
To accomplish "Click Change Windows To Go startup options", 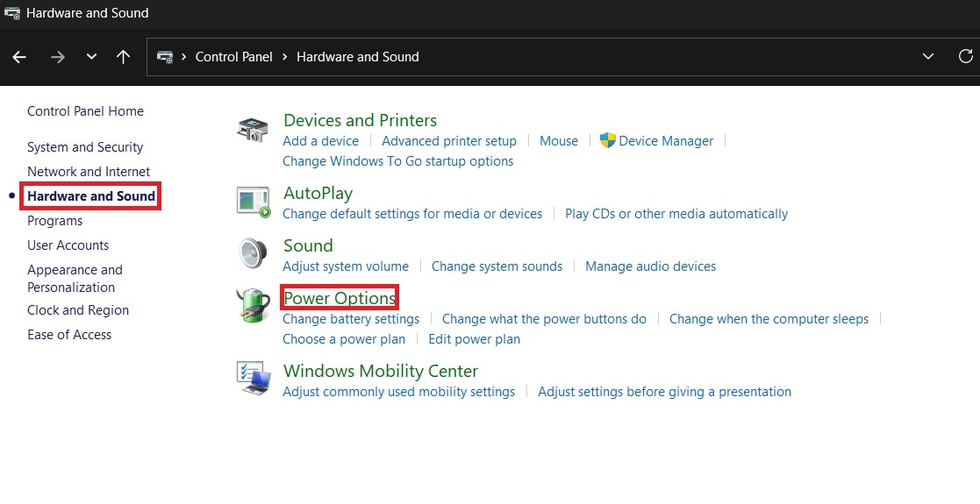I will click(398, 161).
